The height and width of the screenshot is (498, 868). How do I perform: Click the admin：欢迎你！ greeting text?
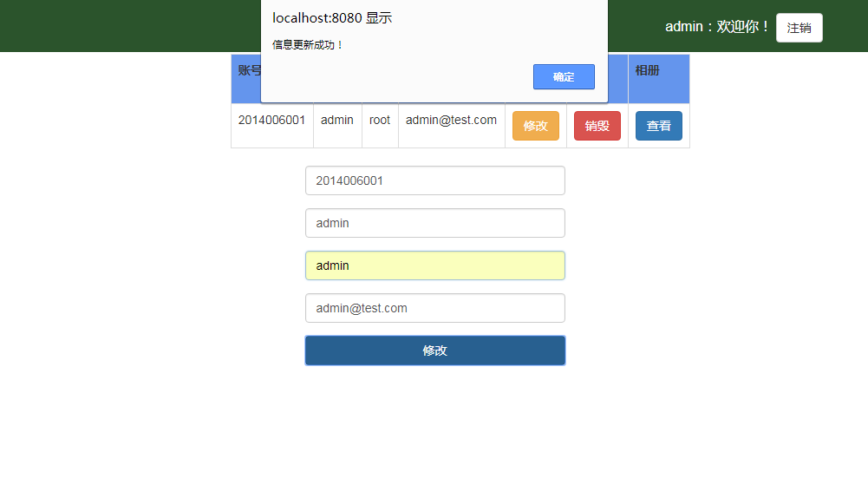(x=717, y=27)
